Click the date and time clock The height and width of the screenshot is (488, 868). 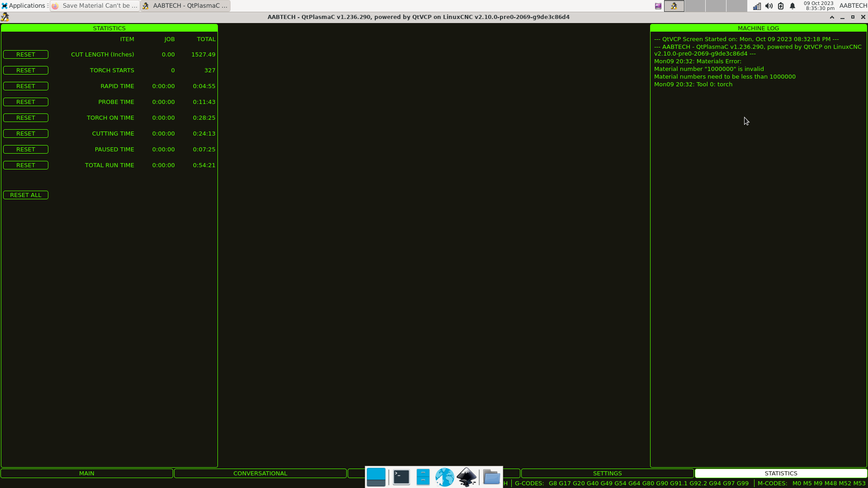coord(819,6)
